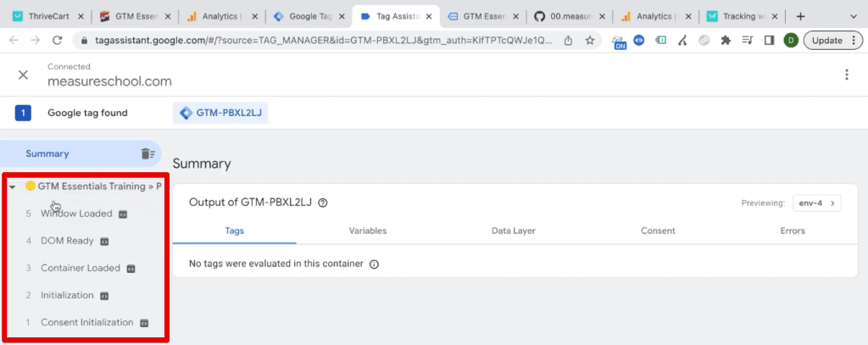868x345 pixels.
Task: Clear events with the trash list icon
Action: 147,154
